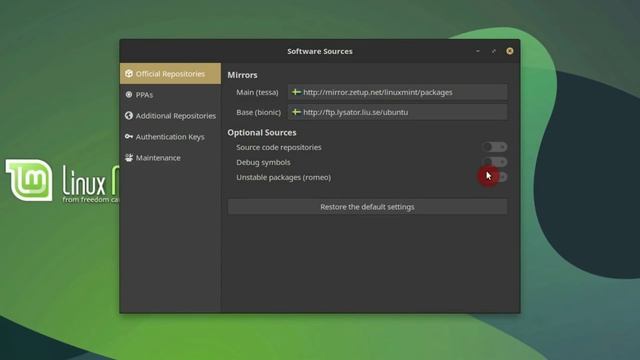The width and height of the screenshot is (640, 360).
Task: Open the Official Repositories section
Action: pyautogui.click(x=170, y=73)
